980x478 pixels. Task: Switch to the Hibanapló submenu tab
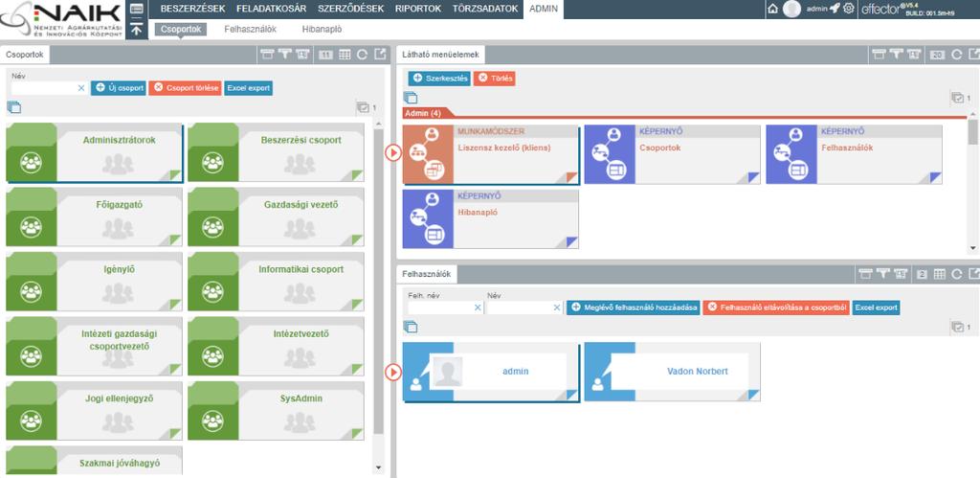322,30
